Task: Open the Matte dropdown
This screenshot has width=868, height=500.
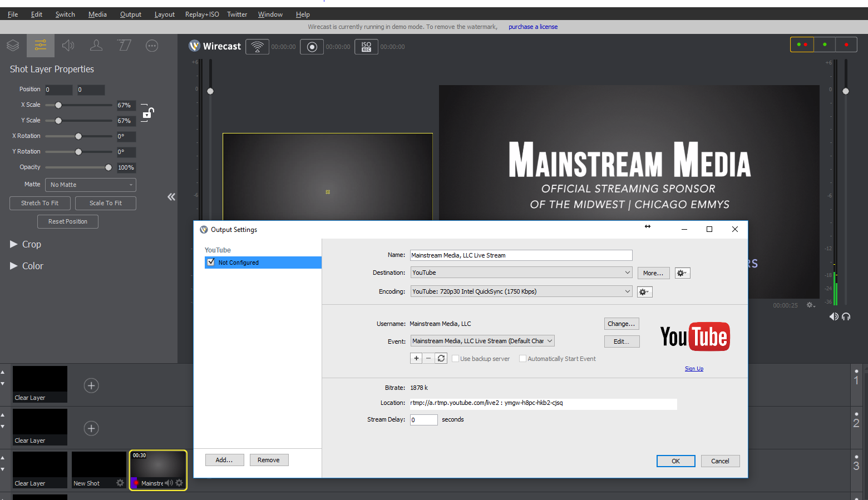Action: click(91, 185)
